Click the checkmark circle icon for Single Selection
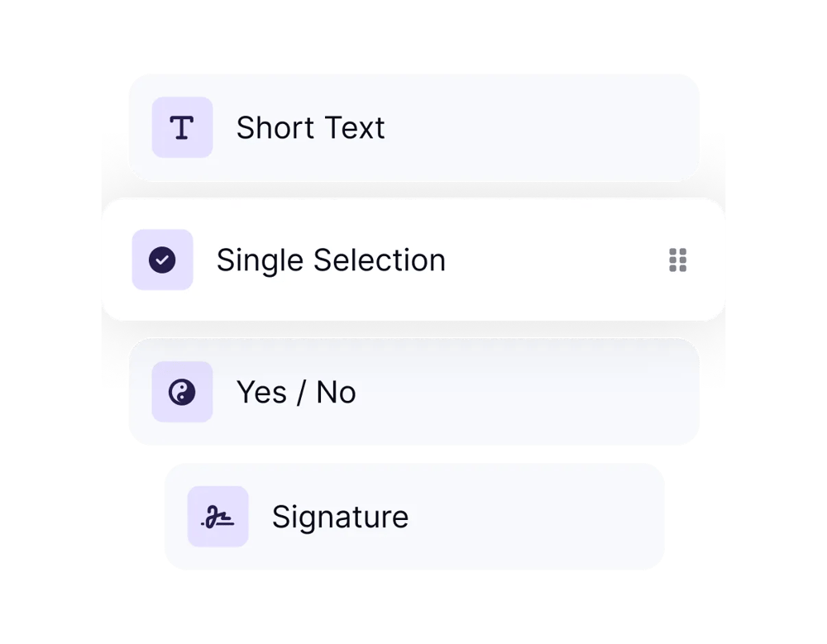Viewport: 827px width, 644px height. tap(162, 260)
